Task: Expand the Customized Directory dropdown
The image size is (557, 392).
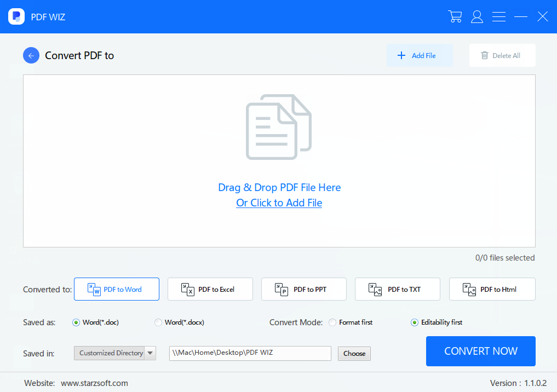Action: point(150,353)
